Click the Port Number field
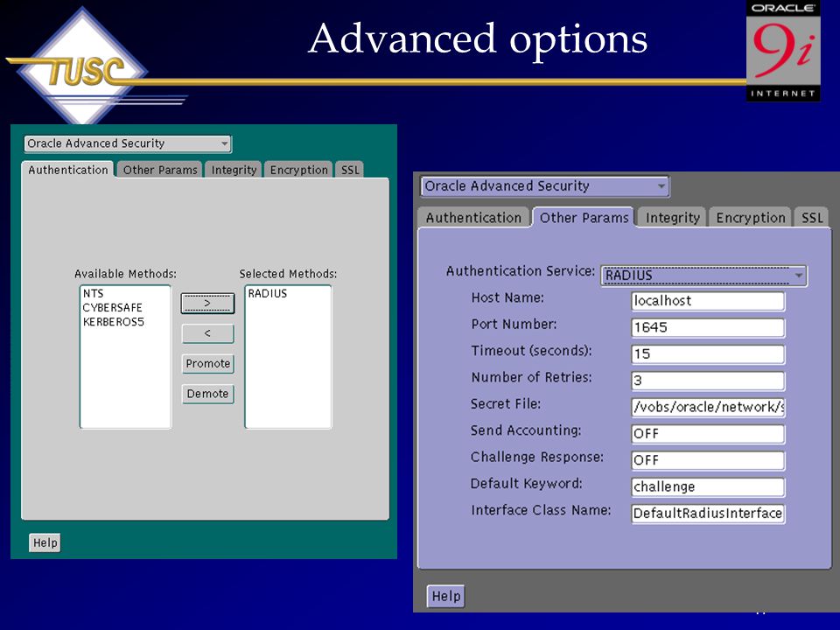840x630 pixels. tap(708, 327)
